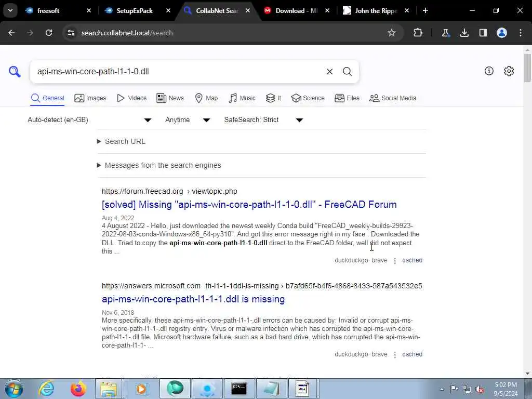Open Windows Explorer folder in taskbar
This screenshot has width=532, height=399.
click(108, 389)
